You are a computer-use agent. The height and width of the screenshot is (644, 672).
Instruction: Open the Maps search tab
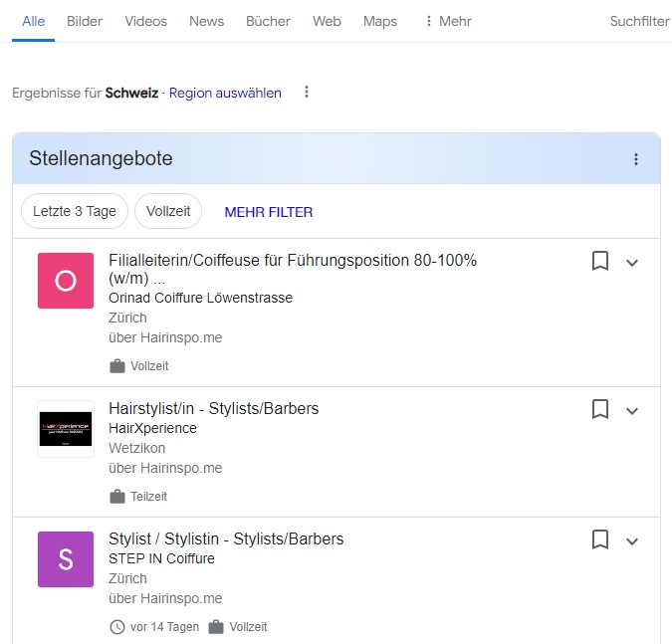pyautogui.click(x=380, y=21)
